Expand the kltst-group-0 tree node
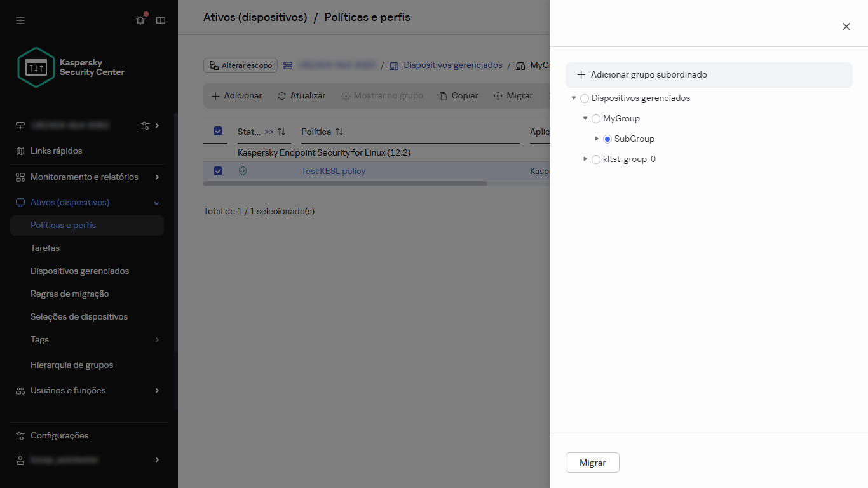This screenshot has height=488, width=868. [x=585, y=159]
